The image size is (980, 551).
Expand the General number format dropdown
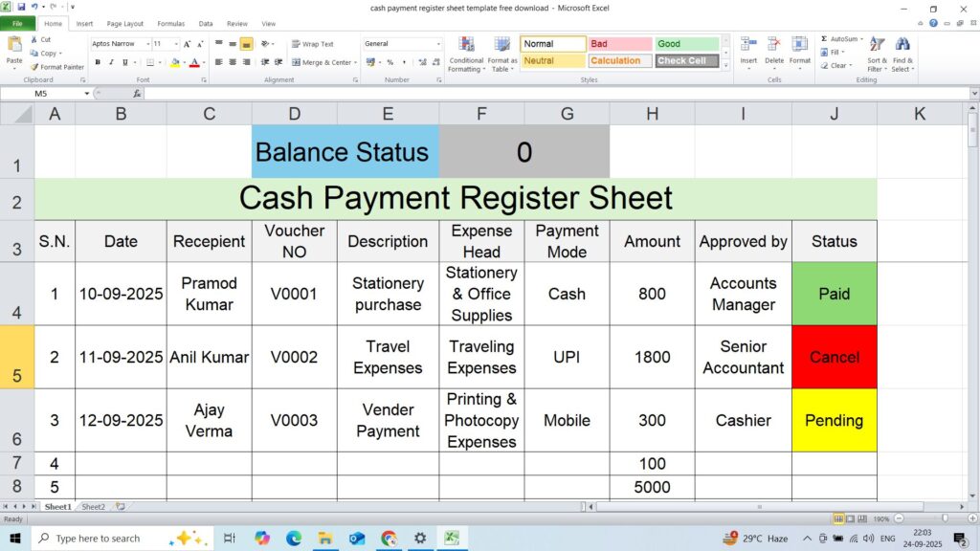pos(438,44)
